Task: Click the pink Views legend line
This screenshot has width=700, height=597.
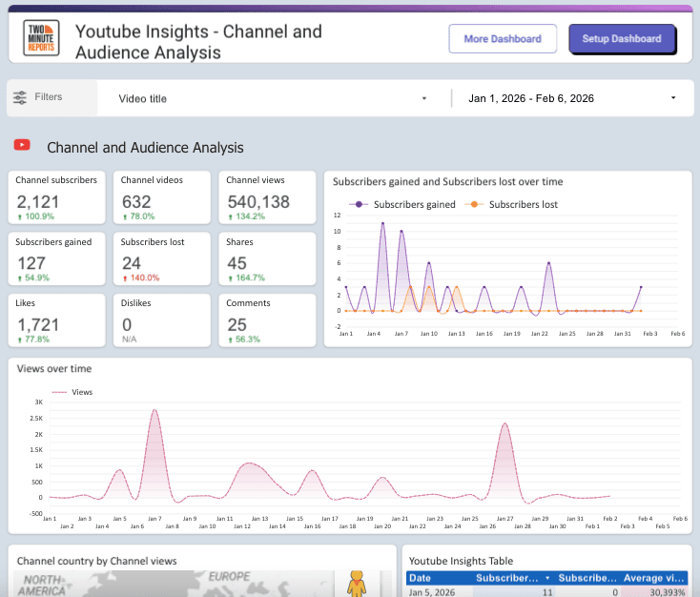Action: (59, 392)
